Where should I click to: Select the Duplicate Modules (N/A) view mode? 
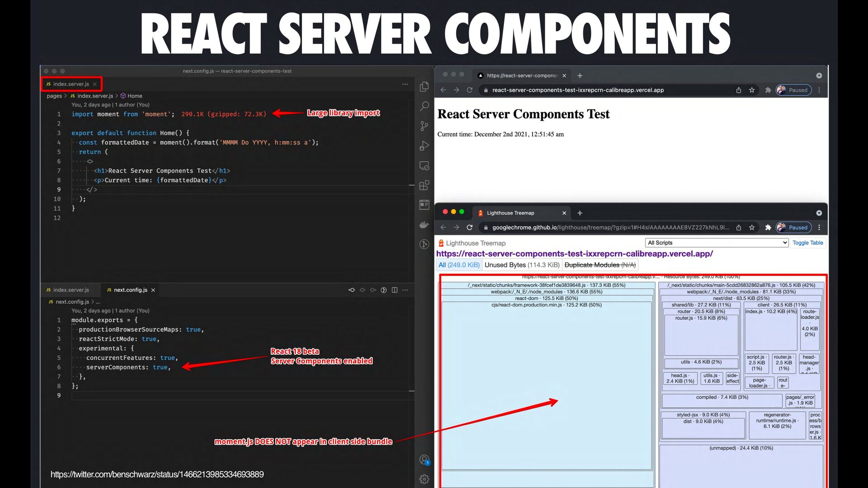pyautogui.click(x=600, y=265)
